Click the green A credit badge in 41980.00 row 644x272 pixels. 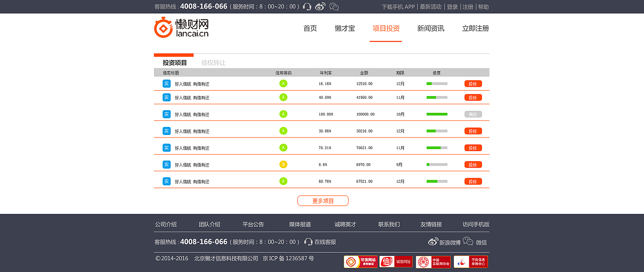click(x=283, y=97)
